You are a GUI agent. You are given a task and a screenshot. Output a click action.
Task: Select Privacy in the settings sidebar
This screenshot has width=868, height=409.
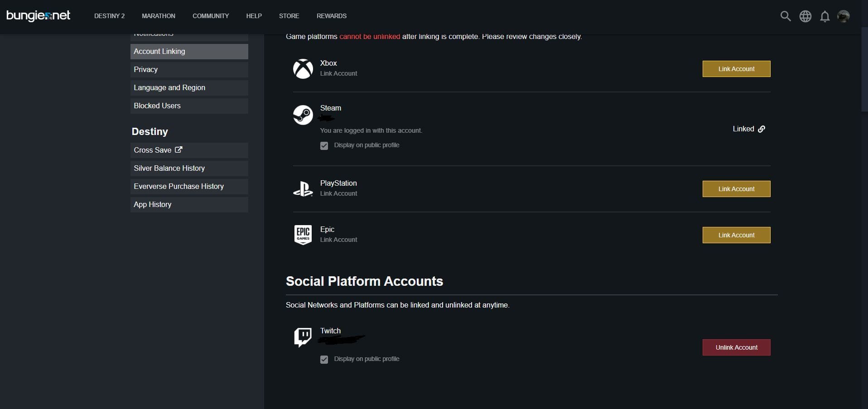click(x=189, y=70)
